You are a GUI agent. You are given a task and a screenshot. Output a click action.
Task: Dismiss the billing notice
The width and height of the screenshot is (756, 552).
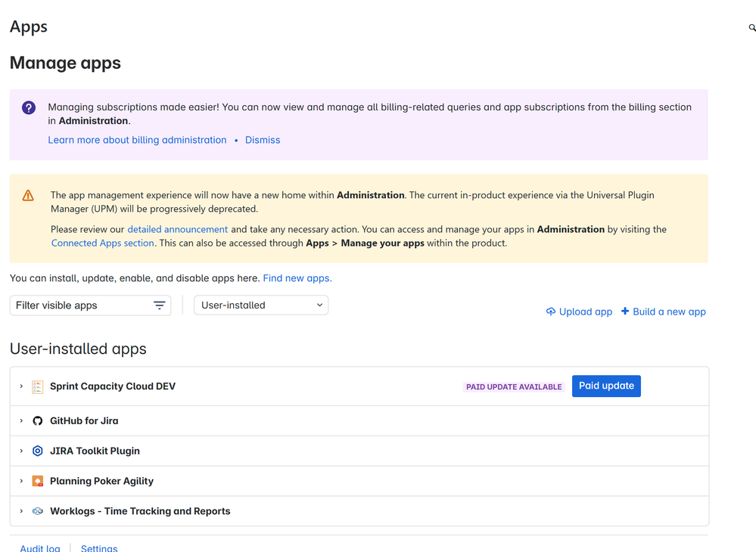[x=263, y=140]
